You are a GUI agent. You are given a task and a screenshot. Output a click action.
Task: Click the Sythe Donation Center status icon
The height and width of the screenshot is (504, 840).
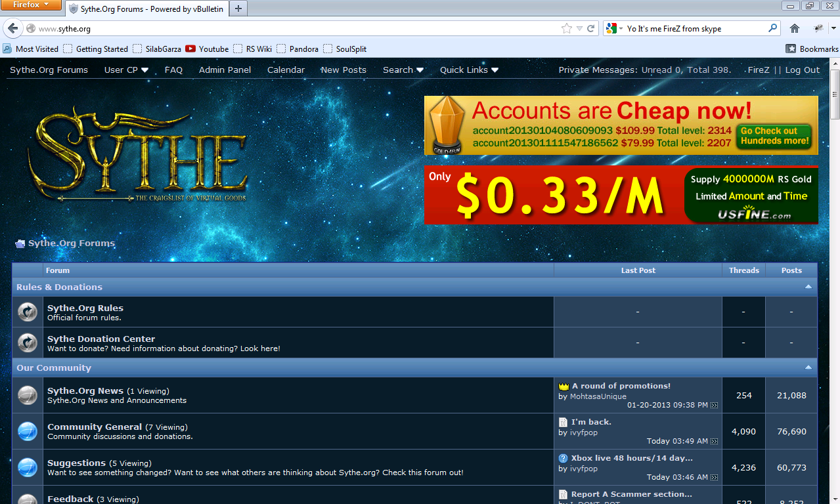(x=28, y=343)
